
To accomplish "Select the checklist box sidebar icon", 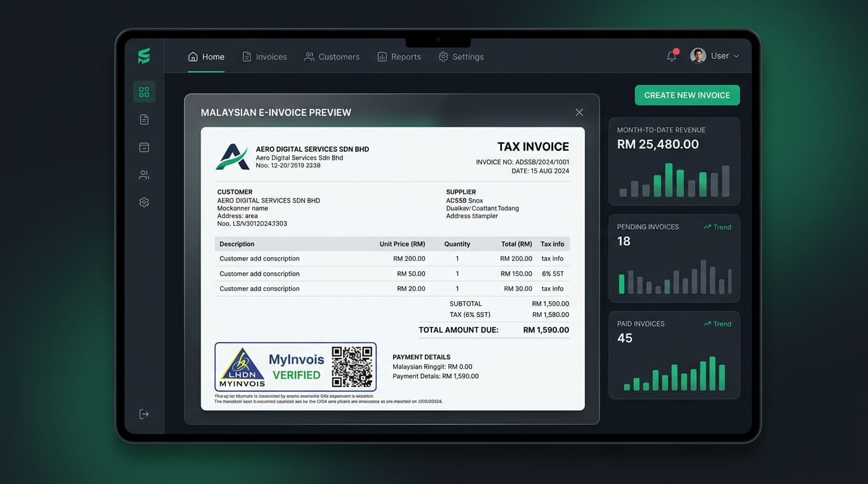I will tap(144, 147).
